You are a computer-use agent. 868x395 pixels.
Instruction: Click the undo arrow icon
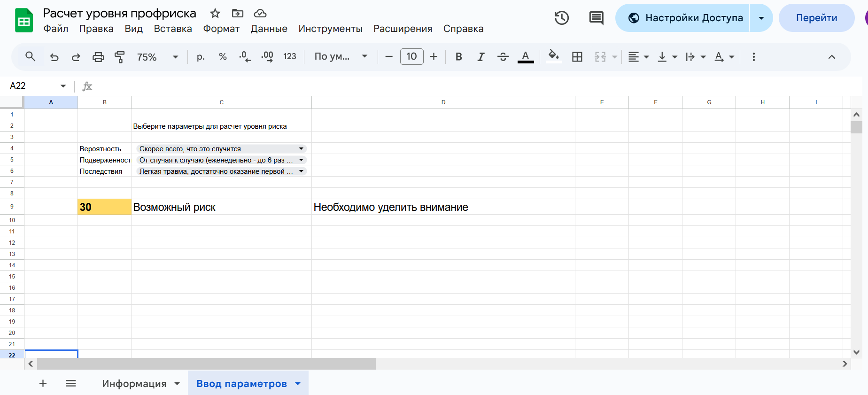tap(54, 57)
